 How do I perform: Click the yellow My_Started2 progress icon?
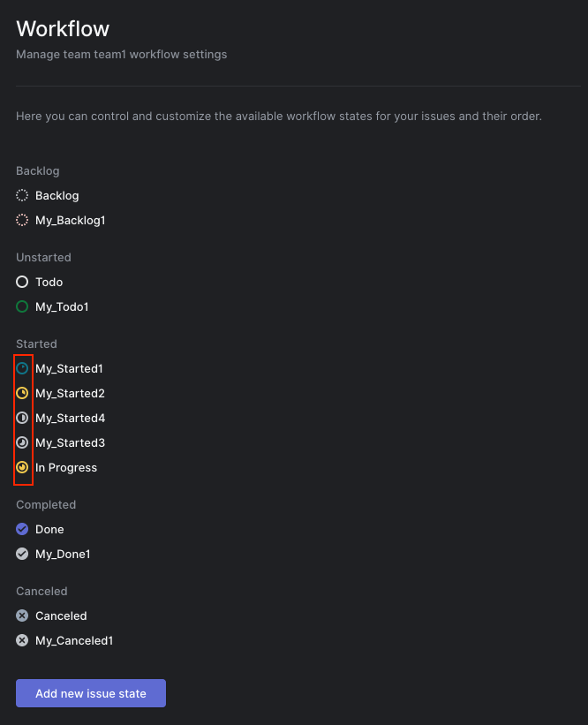pyautogui.click(x=22, y=393)
